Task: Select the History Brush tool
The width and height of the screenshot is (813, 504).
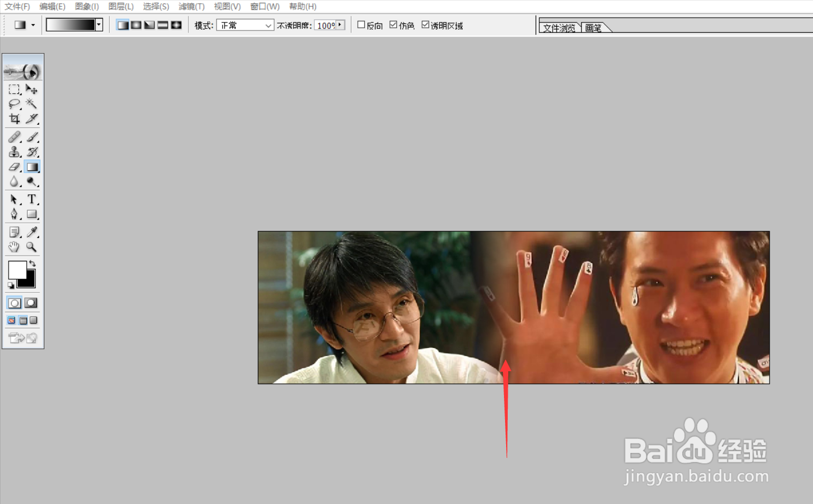Action: [x=32, y=152]
